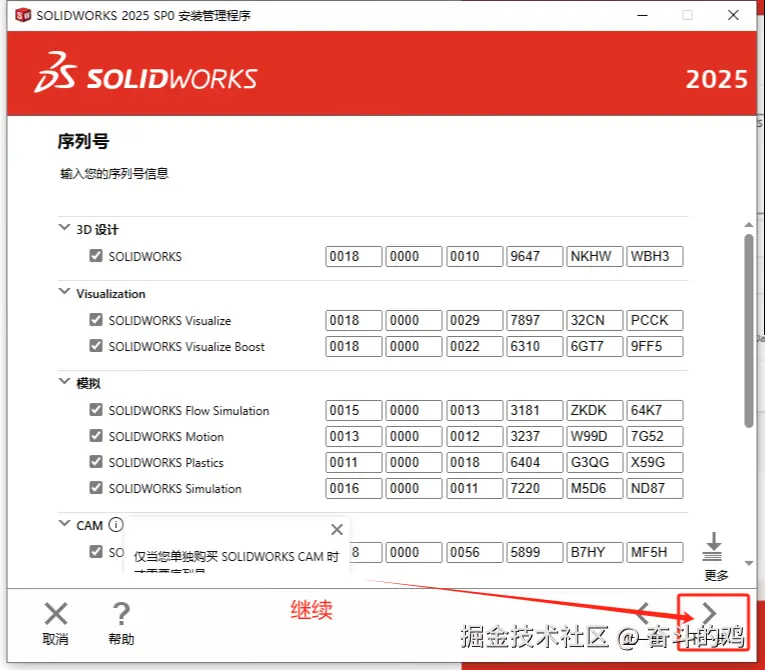Click Motion serial field 7G52
The width and height of the screenshot is (765, 670).
(655, 436)
